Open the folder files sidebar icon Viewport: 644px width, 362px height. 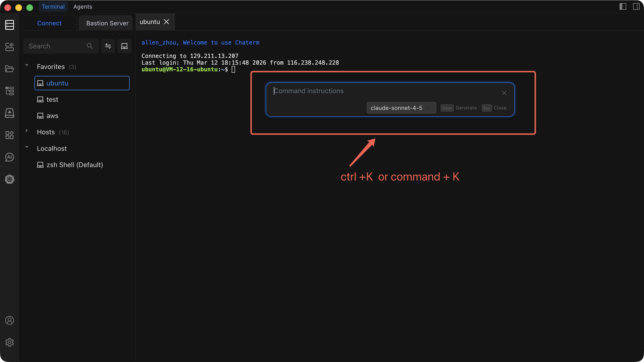click(x=10, y=69)
